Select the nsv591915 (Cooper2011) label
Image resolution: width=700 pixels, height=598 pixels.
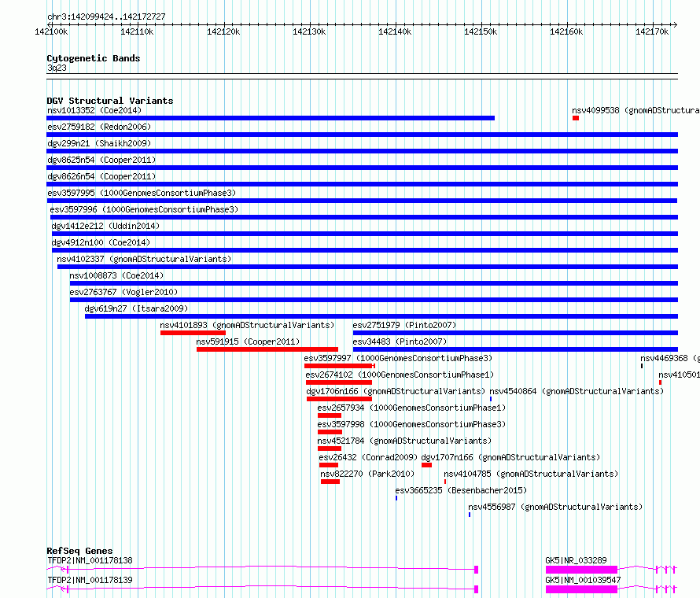(248, 341)
